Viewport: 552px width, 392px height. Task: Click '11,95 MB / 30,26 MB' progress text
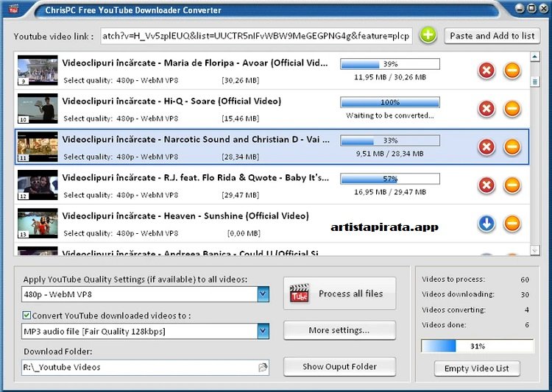click(x=390, y=77)
